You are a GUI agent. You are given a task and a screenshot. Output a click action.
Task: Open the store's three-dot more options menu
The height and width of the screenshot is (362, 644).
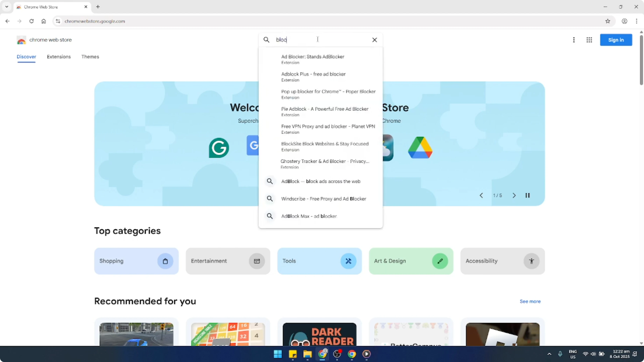point(574,40)
